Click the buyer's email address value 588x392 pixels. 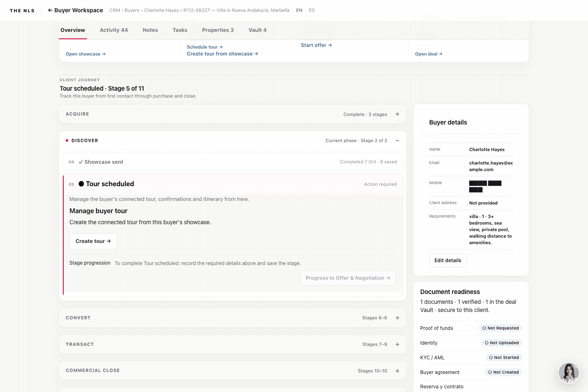pyautogui.click(x=491, y=166)
